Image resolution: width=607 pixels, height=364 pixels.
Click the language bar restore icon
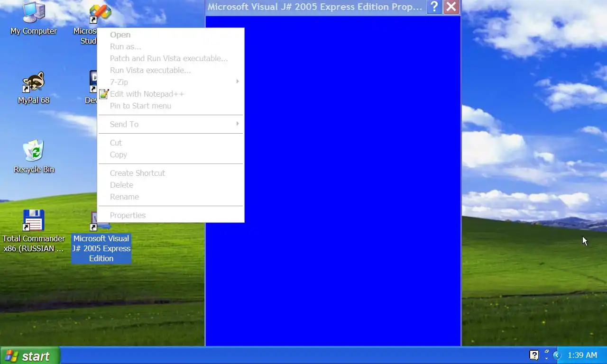coord(546,352)
